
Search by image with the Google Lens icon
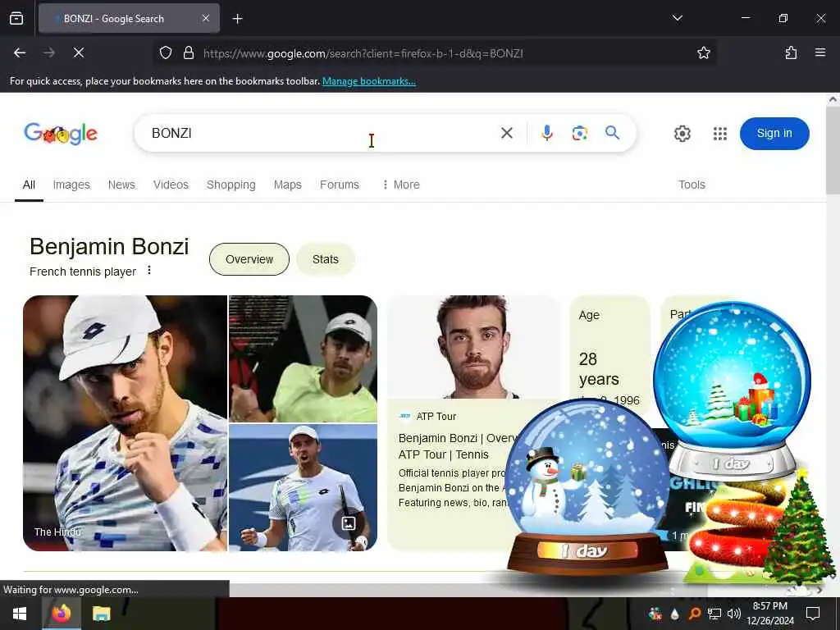tap(580, 133)
